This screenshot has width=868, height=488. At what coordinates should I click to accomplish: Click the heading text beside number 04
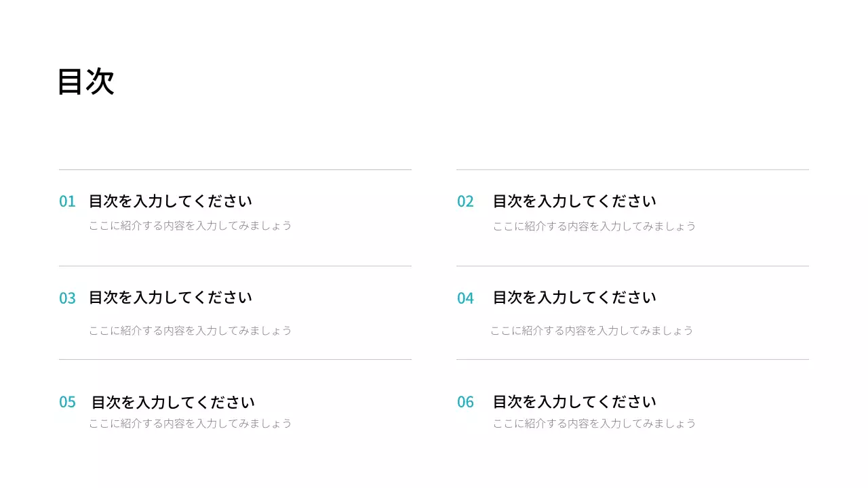[x=574, y=297]
